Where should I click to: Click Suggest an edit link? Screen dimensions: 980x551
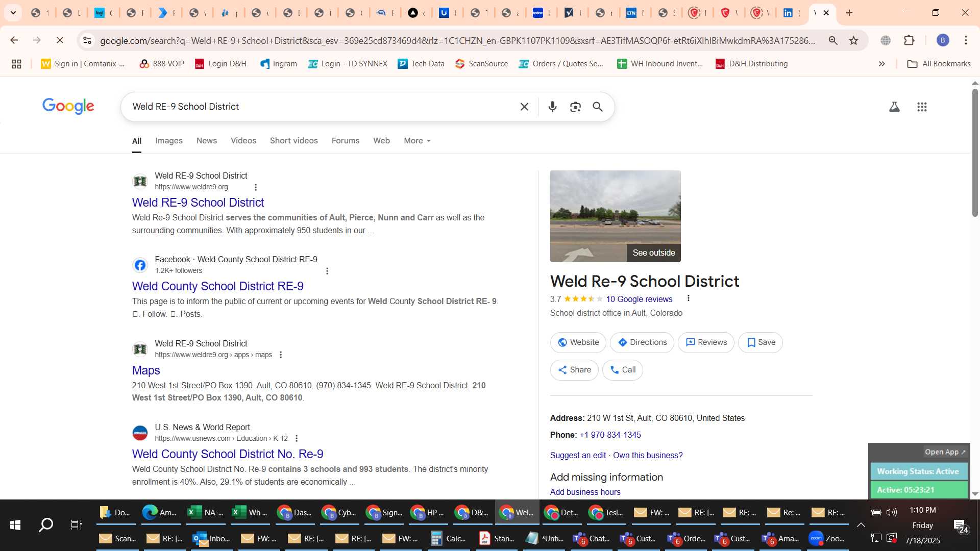pos(578,455)
